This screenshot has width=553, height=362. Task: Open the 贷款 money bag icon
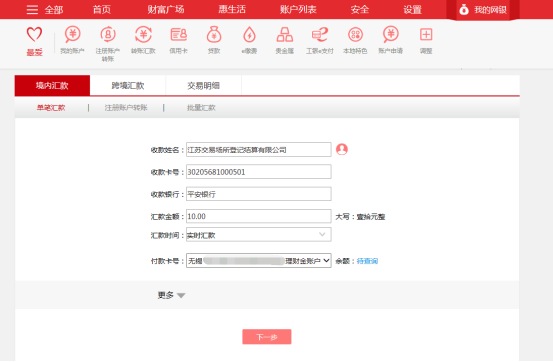(x=214, y=35)
